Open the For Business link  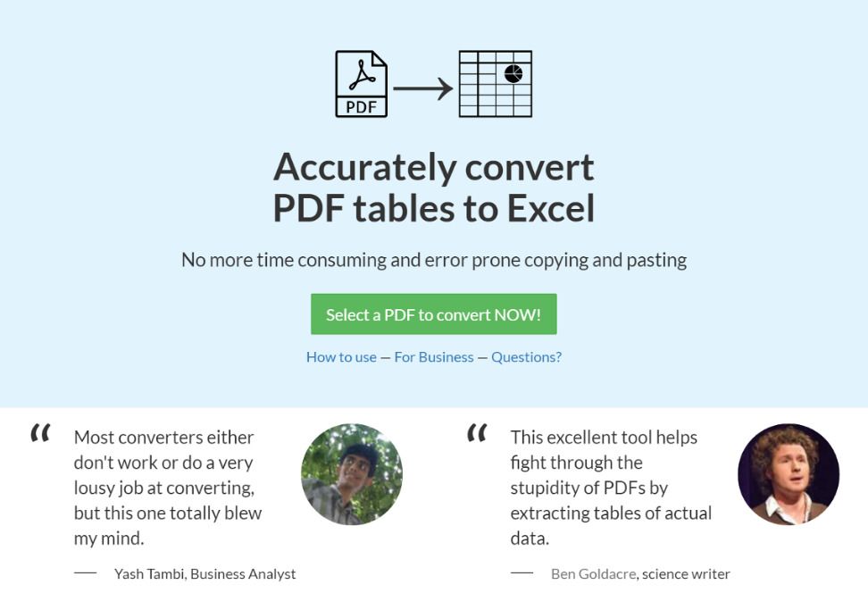pos(434,356)
